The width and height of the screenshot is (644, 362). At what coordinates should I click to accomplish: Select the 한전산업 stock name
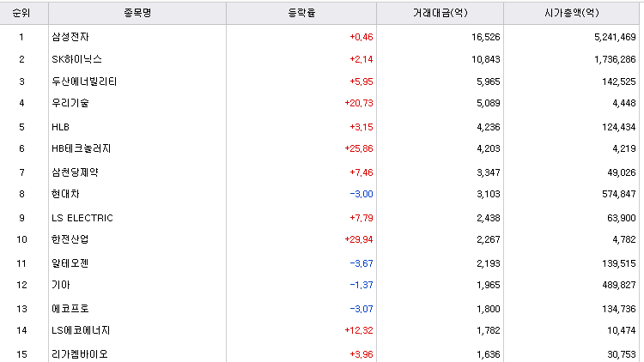(x=70, y=239)
